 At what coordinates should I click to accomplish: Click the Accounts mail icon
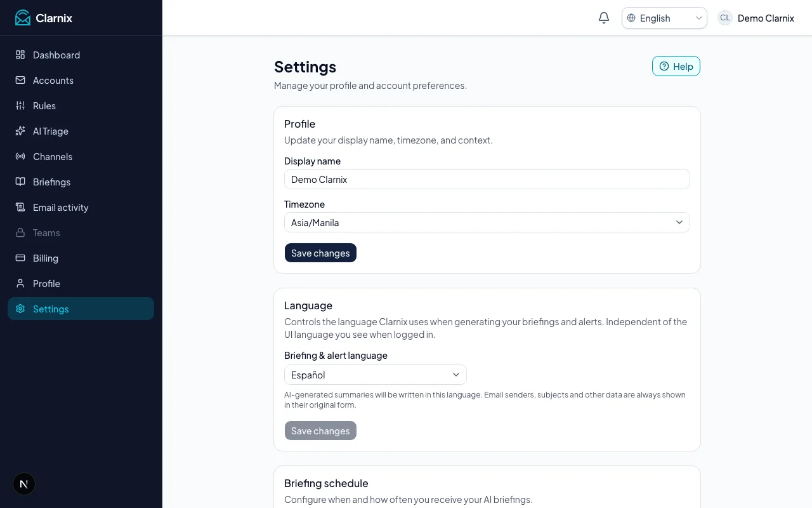click(20, 80)
